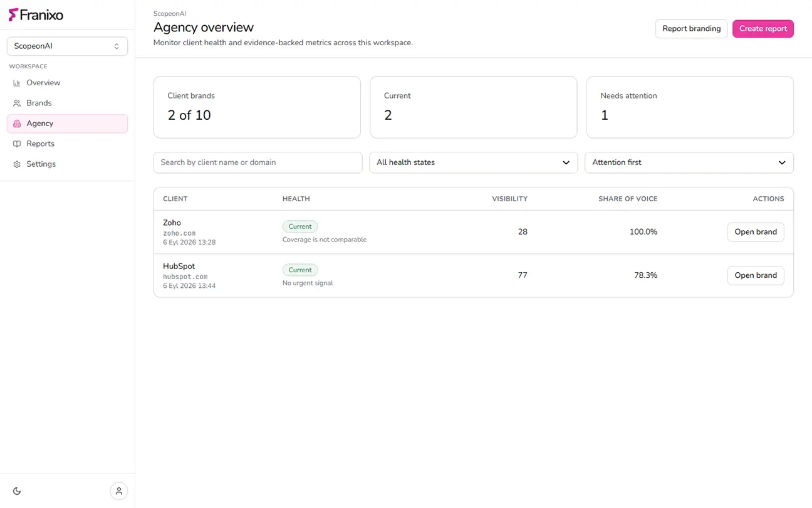The height and width of the screenshot is (508, 812).
Task: Click the hubspot.com domain text
Action: click(185, 277)
